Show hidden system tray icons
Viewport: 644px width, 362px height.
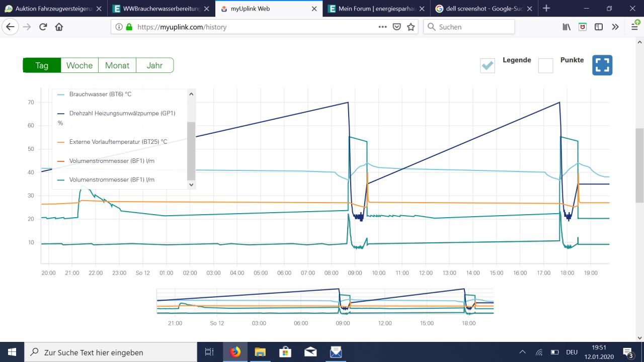pyautogui.click(x=522, y=352)
